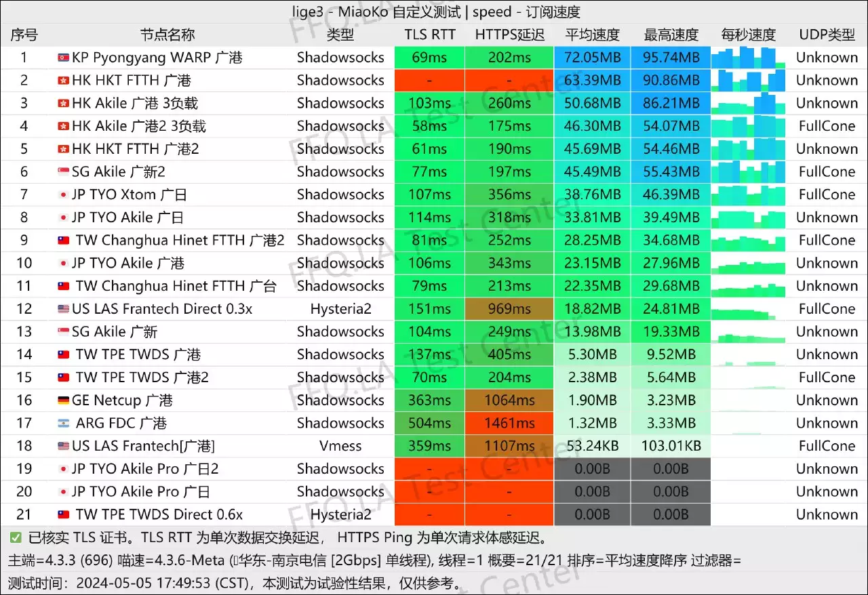The image size is (868, 595).
Task: Click the North Korea flag beside KP Pyongyang WARP
Action: [64, 58]
